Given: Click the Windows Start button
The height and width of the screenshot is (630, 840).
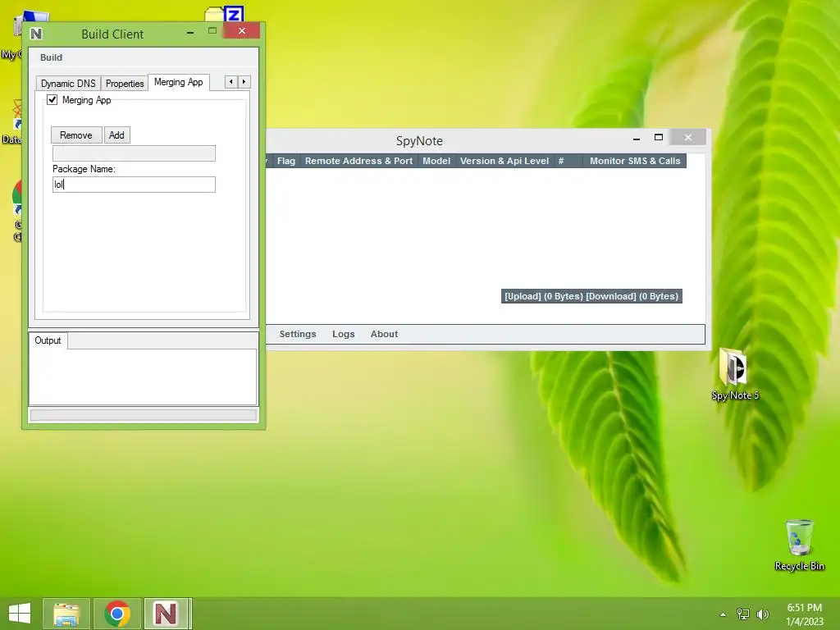Looking at the screenshot, I should point(20,614).
